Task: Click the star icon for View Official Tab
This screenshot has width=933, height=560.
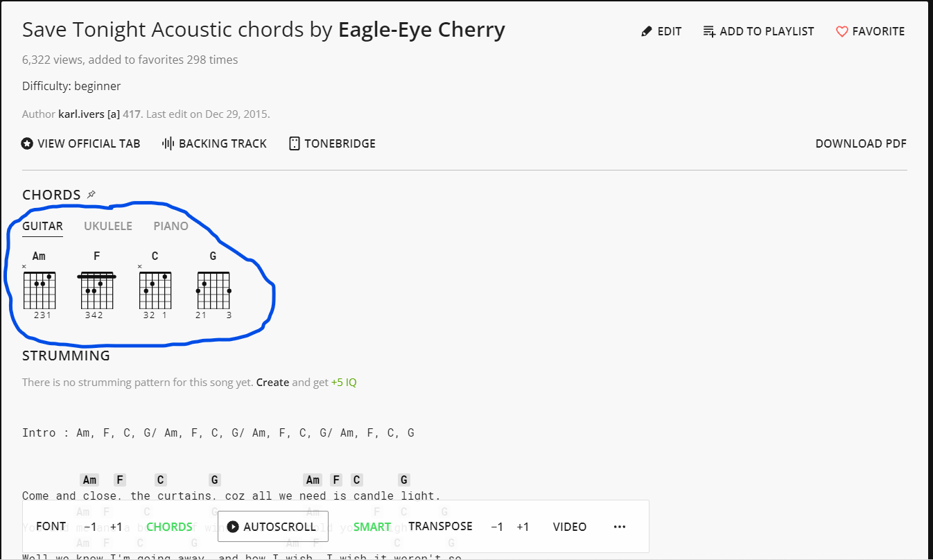Action: (x=28, y=143)
